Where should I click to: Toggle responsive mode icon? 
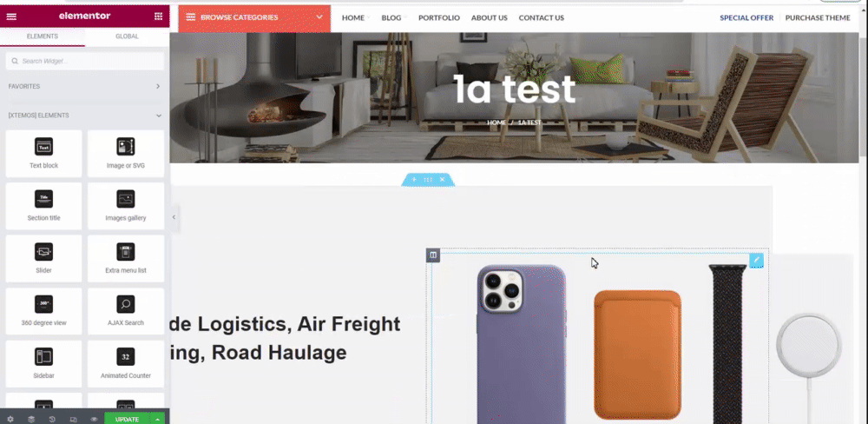(73, 420)
